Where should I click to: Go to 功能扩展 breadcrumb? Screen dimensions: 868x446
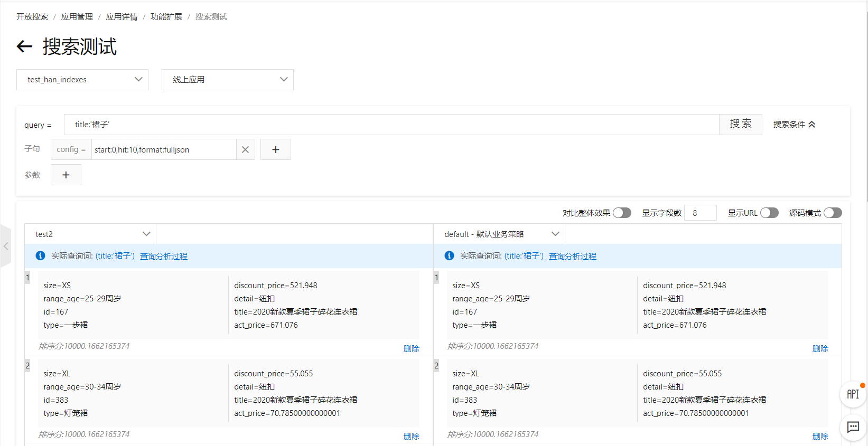pos(166,17)
